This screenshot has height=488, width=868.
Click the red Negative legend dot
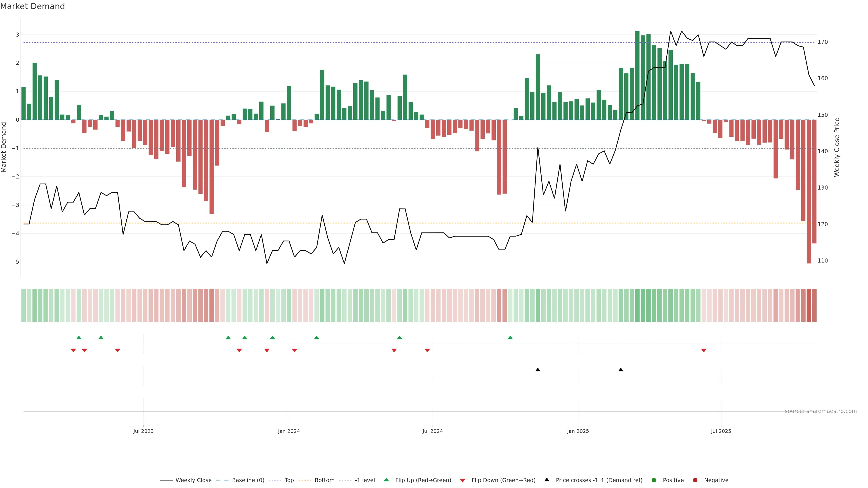(695, 480)
